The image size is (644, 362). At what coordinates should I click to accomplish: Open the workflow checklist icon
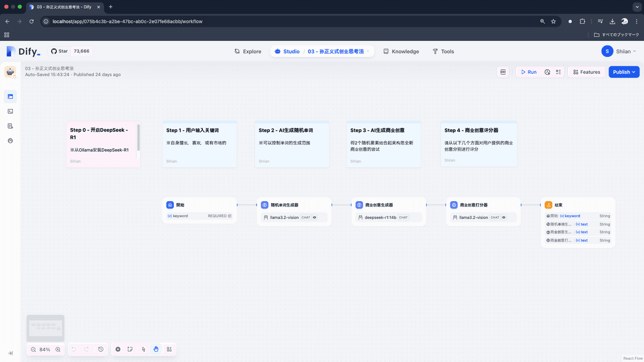pyautogui.click(x=558, y=72)
